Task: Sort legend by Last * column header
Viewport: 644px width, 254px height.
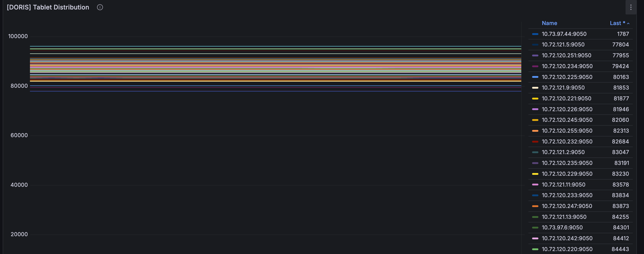Action: click(x=619, y=23)
